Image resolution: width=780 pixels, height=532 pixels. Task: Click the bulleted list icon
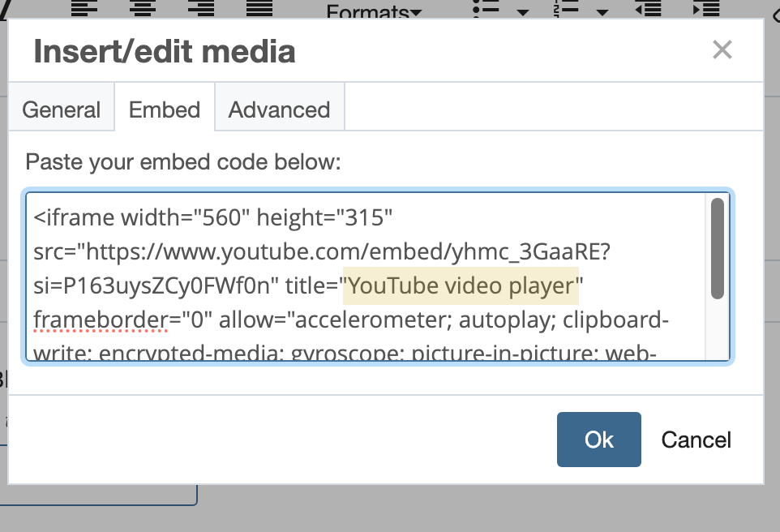(x=484, y=10)
